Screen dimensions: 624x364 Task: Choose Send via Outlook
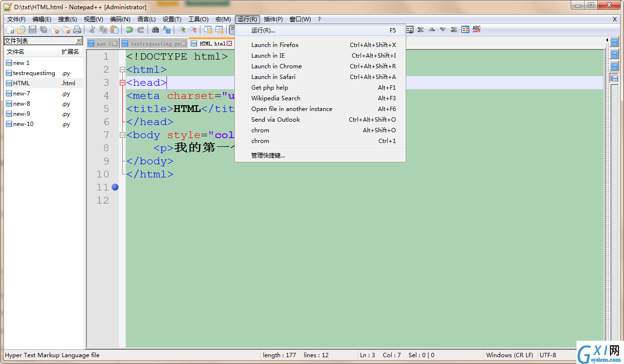coord(320,120)
